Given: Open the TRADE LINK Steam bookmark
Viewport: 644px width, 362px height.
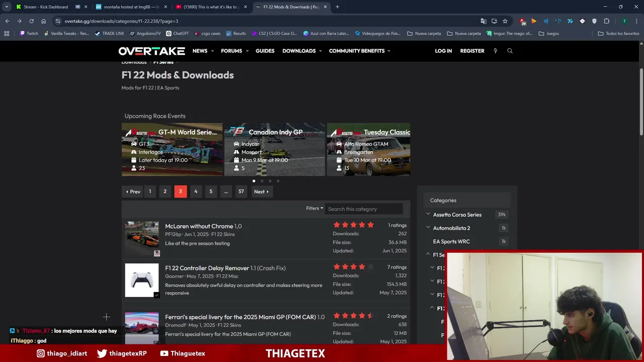Looking at the screenshot, I should point(109,34).
